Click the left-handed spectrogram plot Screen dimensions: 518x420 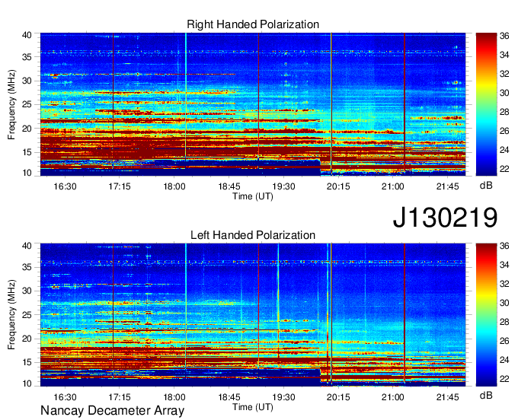click(x=253, y=315)
